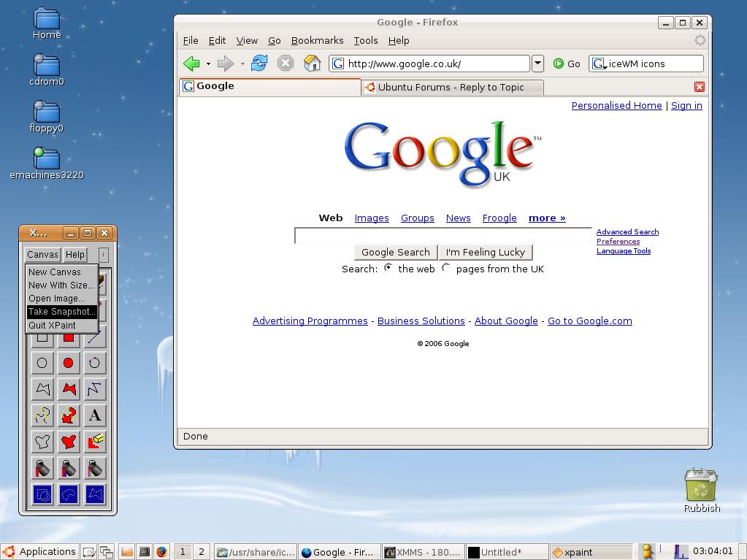Choose Quit XPaint menu entry
Screen dimensions: 747x560
click(62, 325)
